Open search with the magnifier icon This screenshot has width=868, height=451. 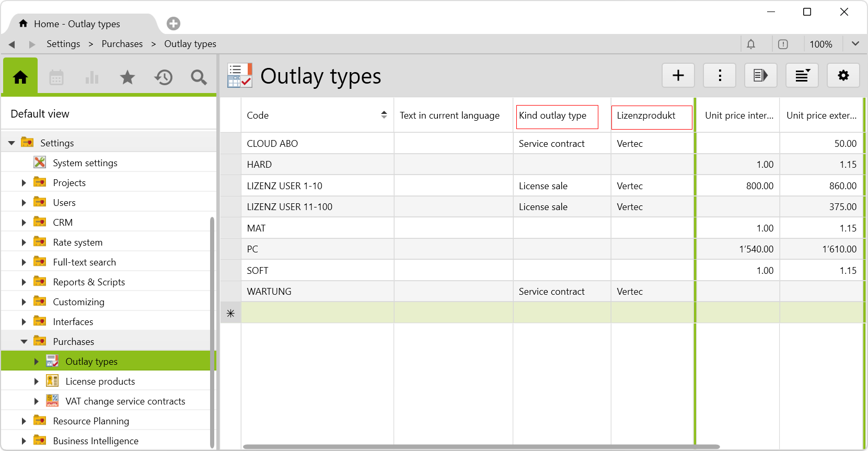click(199, 78)
